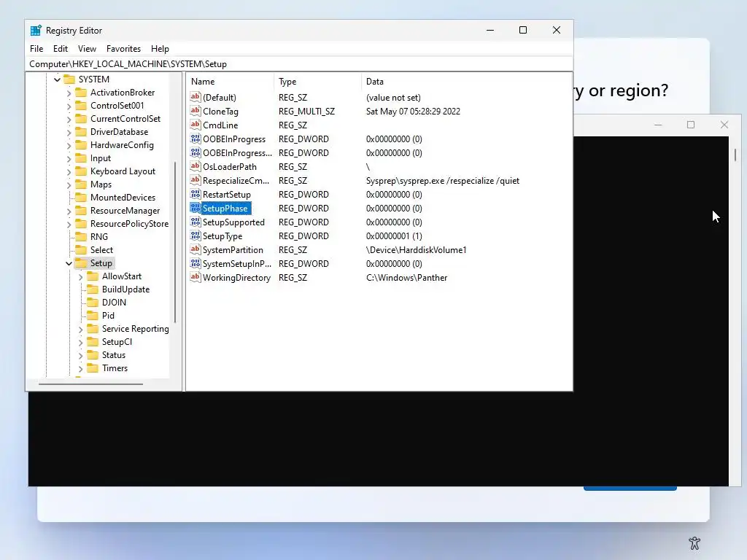
Task: Click the tree pane vertical scrollbar
Action: click(x=175, y=242)
